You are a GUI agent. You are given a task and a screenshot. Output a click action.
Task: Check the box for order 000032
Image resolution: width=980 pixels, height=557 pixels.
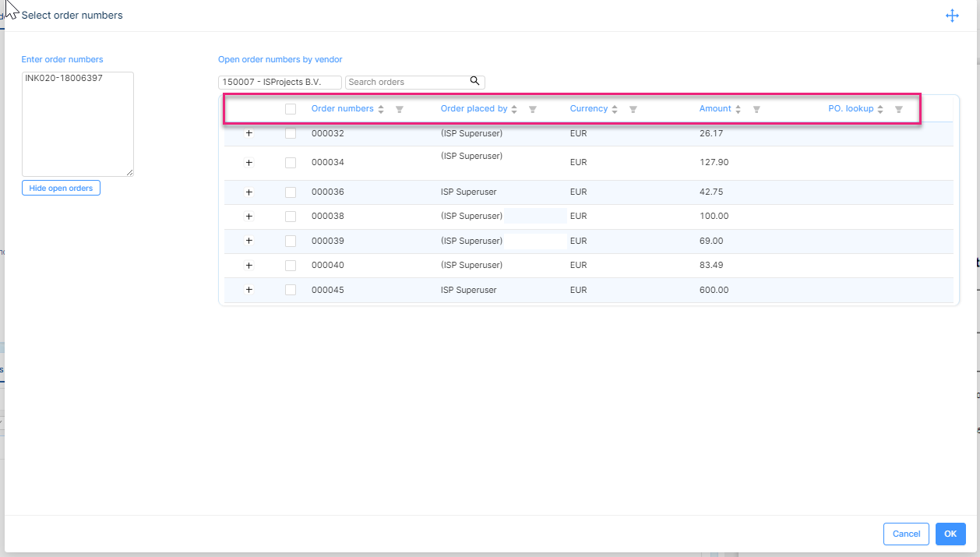click(291, 134)
